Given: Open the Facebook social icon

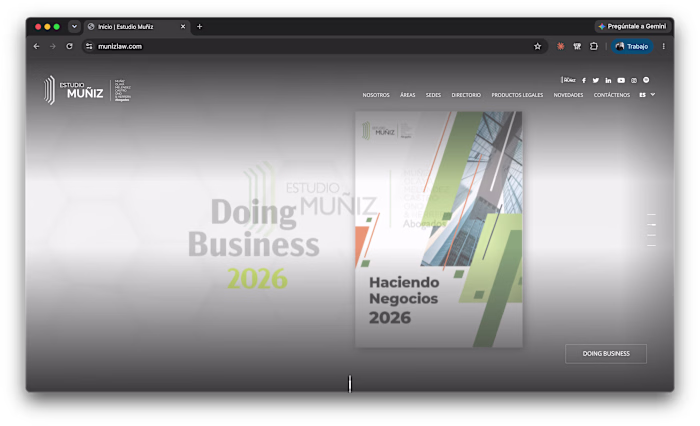Looking at the screenshot, I should pos(583,80).
